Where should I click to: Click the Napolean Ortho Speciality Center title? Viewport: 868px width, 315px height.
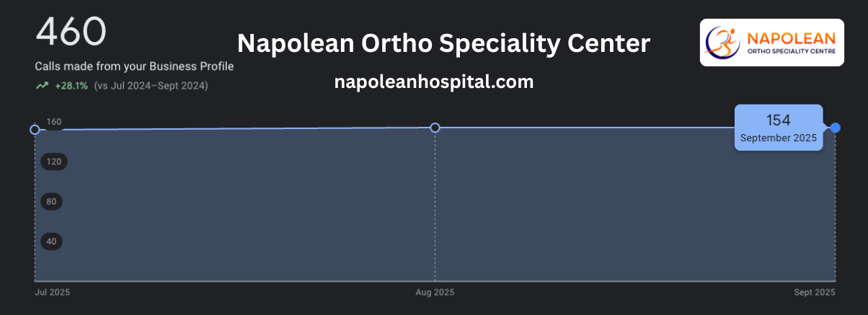[443, 43]
